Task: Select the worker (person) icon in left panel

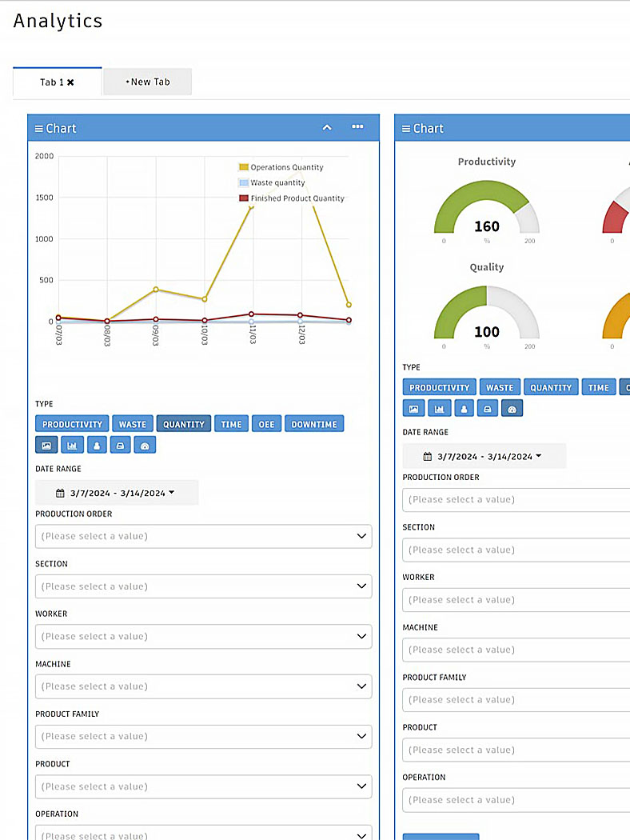Action: pos(97,445)
